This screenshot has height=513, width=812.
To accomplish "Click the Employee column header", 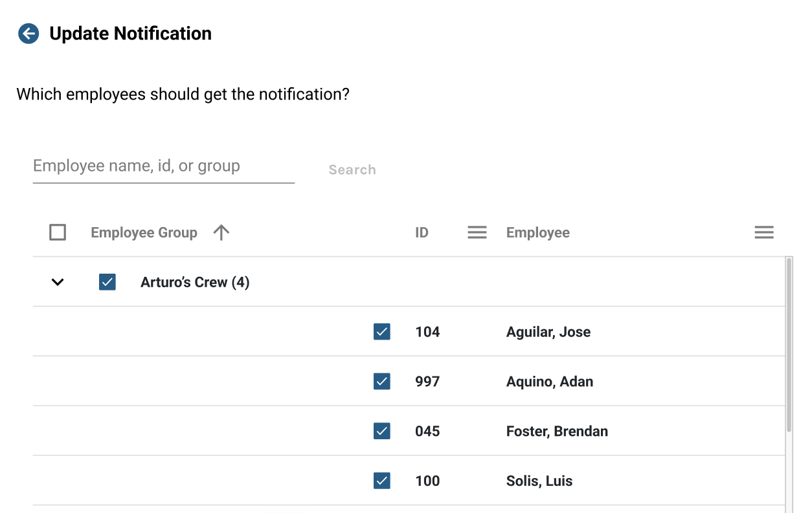I will (x=538, y=233).
